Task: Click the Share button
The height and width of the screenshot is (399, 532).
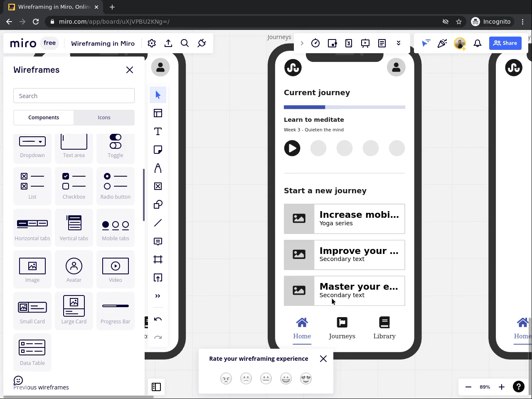Action: click(x=505, y=43)
